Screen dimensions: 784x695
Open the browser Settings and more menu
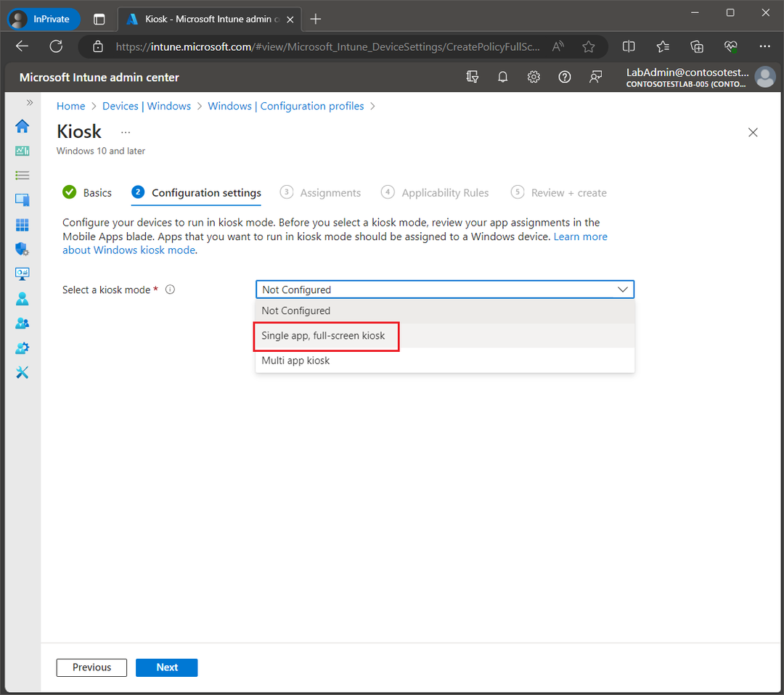764,46
